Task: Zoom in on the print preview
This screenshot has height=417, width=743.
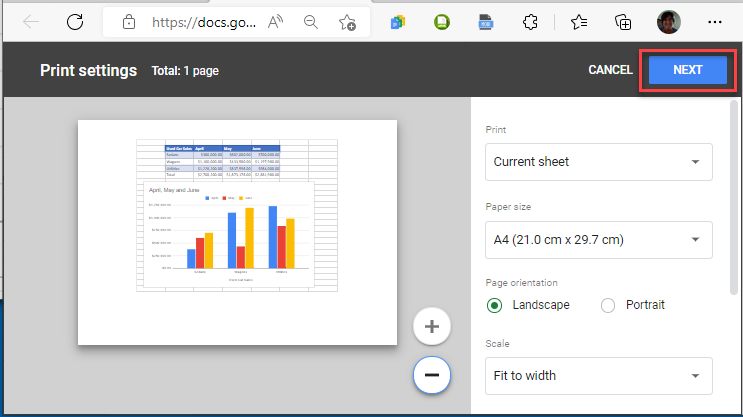Action: point(432,326)
